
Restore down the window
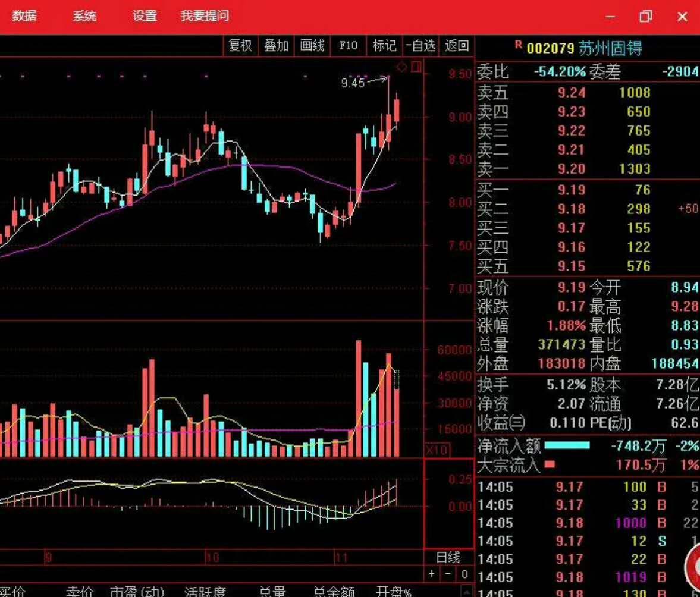pos(645,17)
